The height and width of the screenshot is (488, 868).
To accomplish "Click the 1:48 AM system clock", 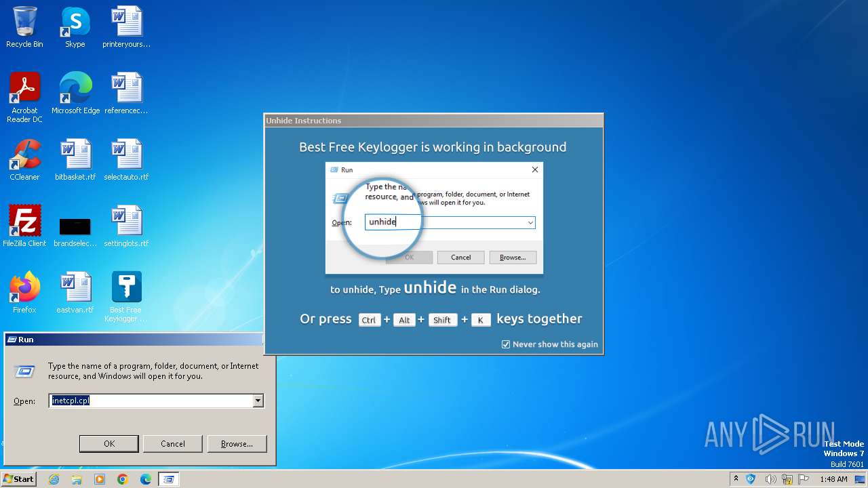I will 833,479.
